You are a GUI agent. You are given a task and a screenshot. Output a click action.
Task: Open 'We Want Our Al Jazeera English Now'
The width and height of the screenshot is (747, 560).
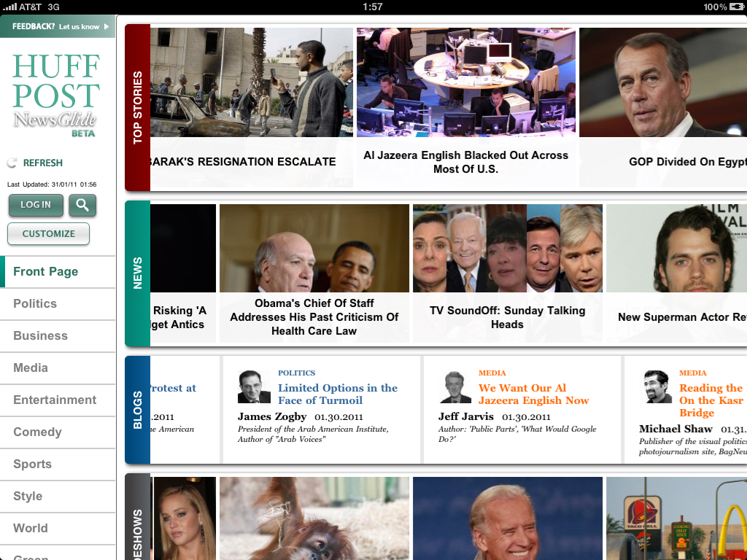533,394
